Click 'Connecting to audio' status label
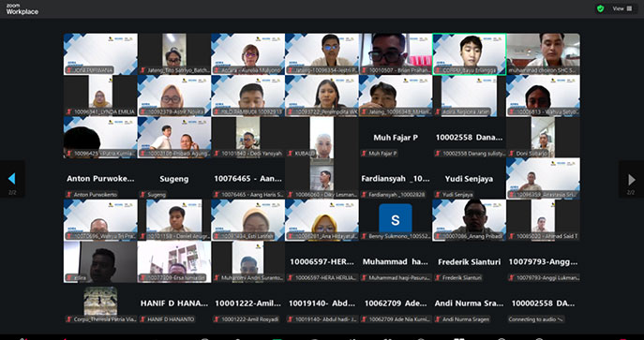This screenshot has width=644, height=340. pyautogui.click(x=536, y=319)
